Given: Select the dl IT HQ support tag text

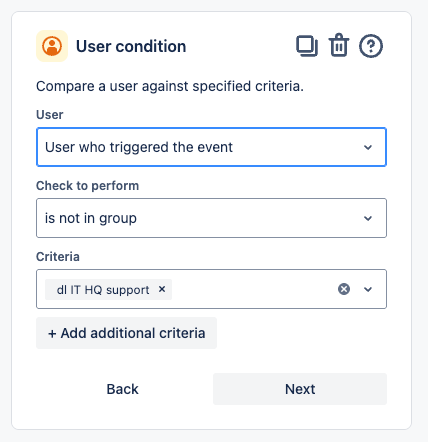Looking at the screenshot, I should (x=103, y=290).
